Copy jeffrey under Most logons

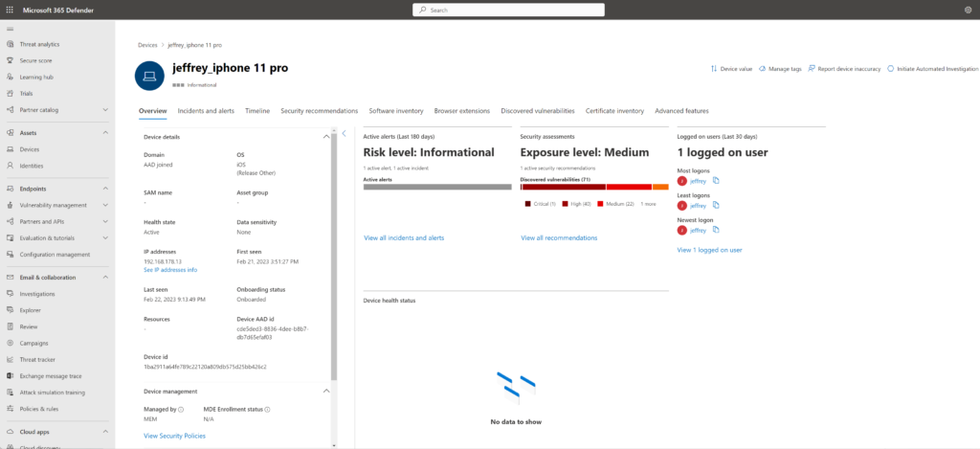tap(716, 181)
